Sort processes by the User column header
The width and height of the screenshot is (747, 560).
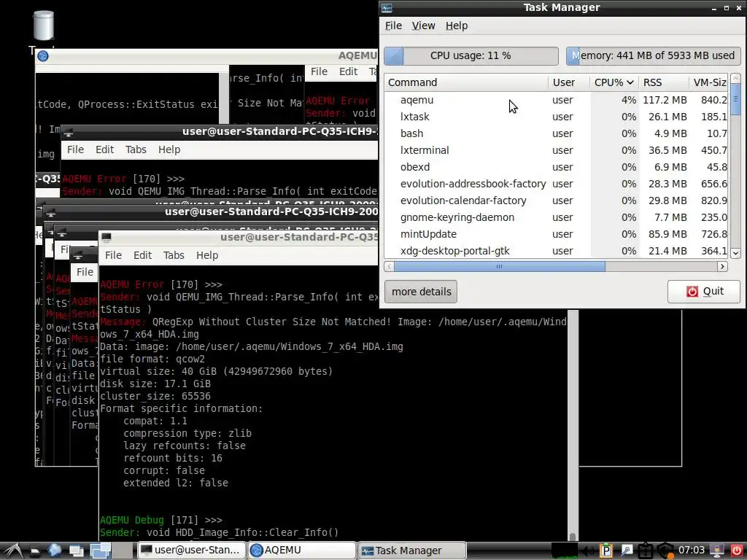569,82
